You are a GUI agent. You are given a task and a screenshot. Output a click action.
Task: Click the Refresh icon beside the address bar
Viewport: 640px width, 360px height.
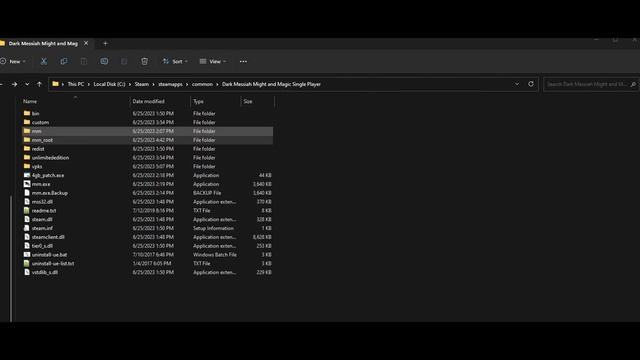pyautogui.click(x=531, y=84)
